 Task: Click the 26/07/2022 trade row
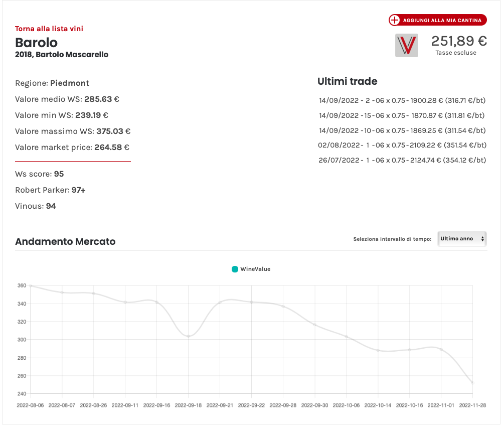point(402,160)
